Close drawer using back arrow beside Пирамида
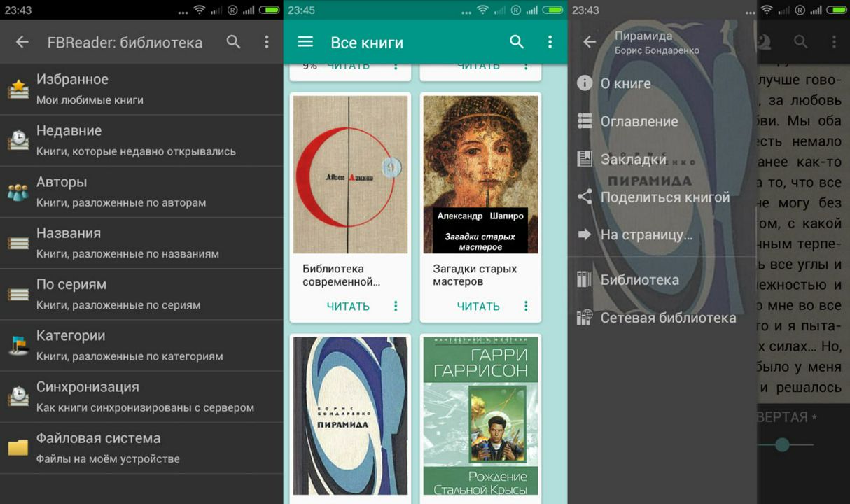This screenshot has height=504, width=850. tap(590, 42)
